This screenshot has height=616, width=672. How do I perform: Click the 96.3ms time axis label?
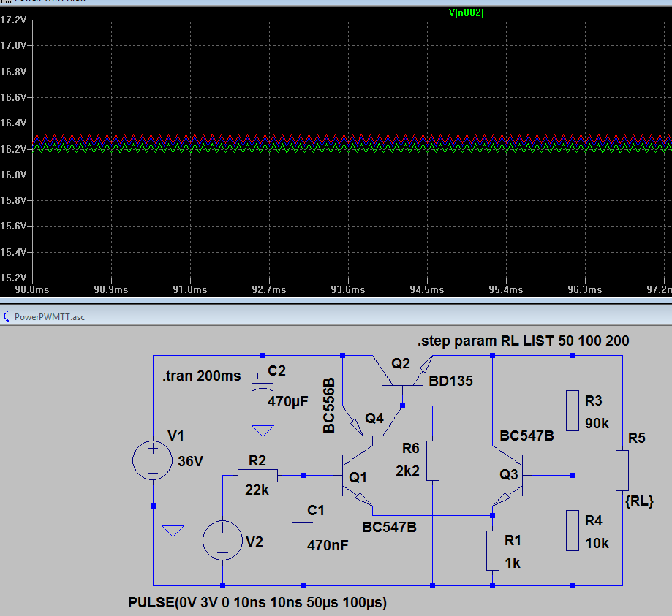pyautogui.click(x=585, y=289)
